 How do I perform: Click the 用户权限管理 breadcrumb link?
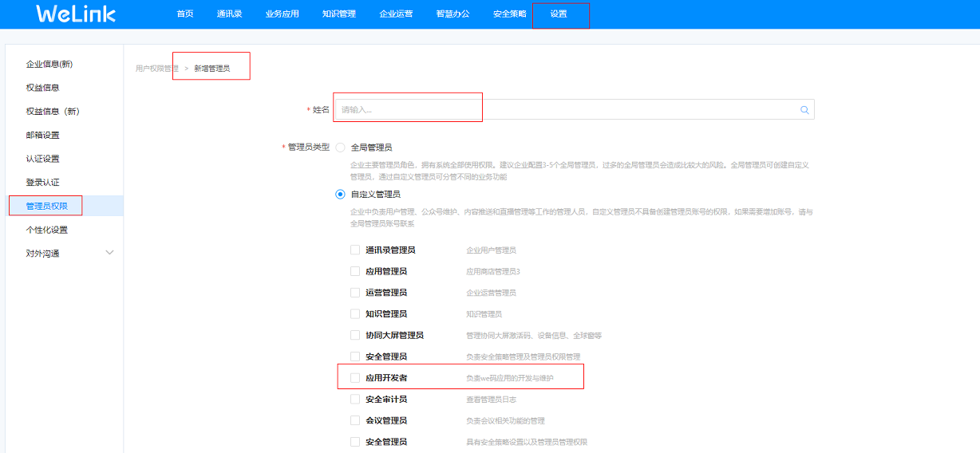(156, 69)
